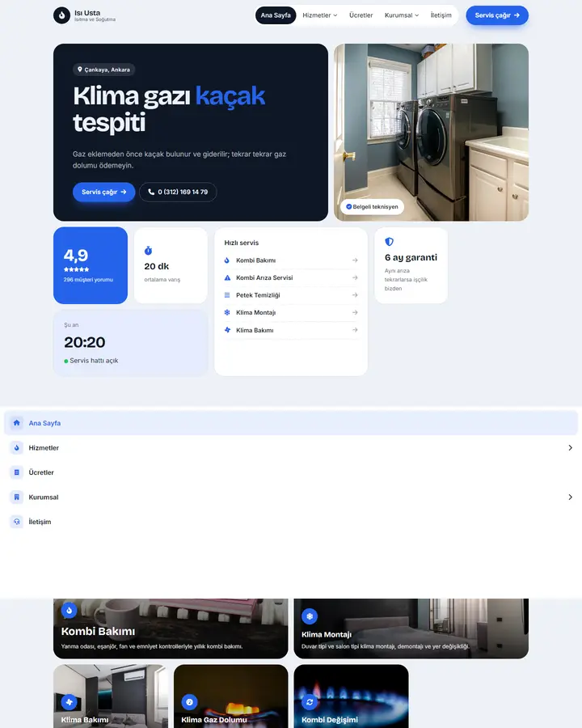Screen dimensions: 582x728
Task: Click the Isı Usta flame logo icon
Action: click(61, 15)
